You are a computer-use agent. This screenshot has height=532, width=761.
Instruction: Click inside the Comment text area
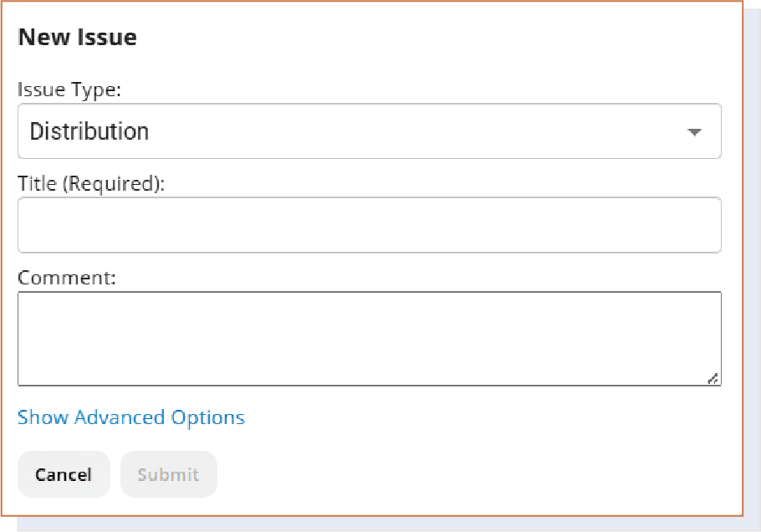click(x=369, y=338)
